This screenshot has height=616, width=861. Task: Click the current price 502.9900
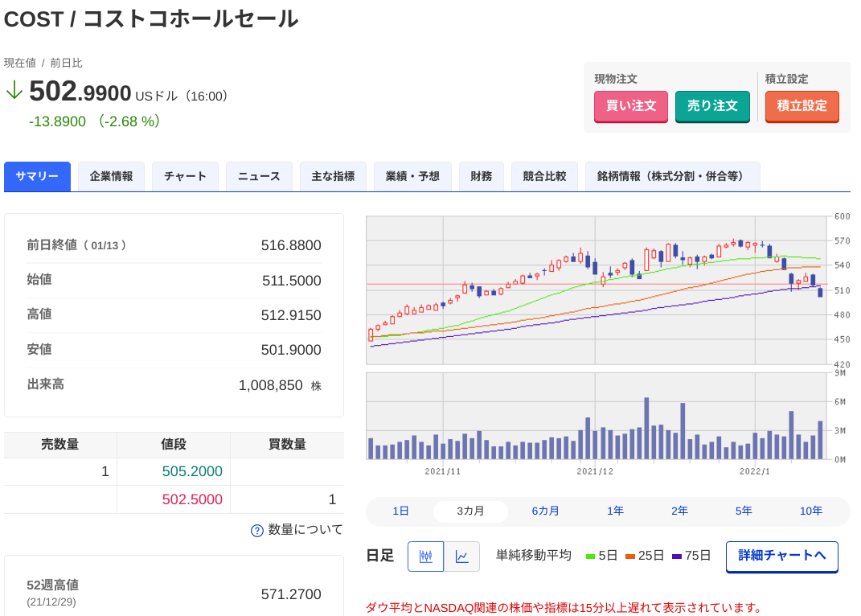(80, 91)
